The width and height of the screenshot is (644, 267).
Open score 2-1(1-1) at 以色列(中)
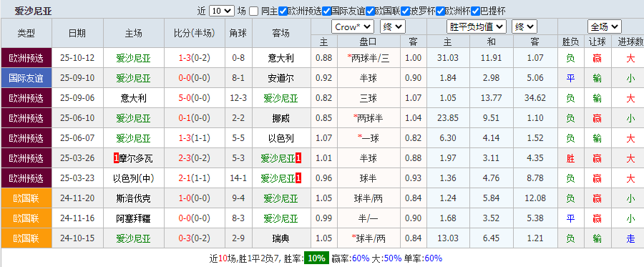pyautogui.click(x=195, y=179)
